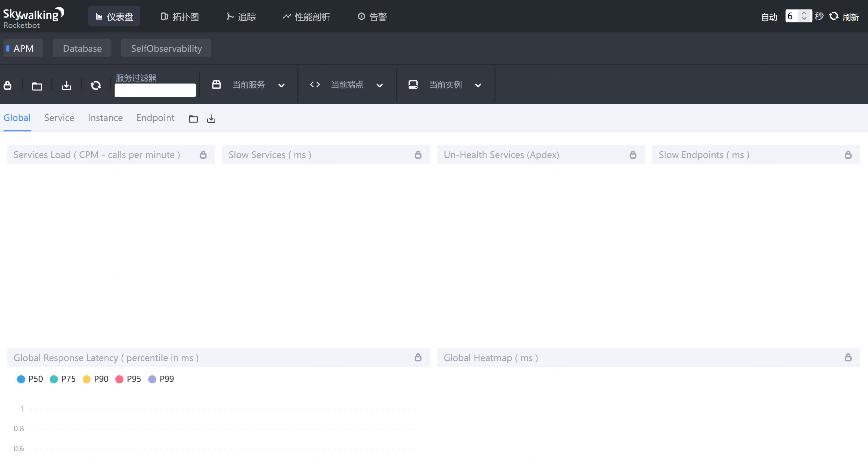Click the P99 purple legend swatch
Screen dimensions: 868x461
tap(152, 379)
